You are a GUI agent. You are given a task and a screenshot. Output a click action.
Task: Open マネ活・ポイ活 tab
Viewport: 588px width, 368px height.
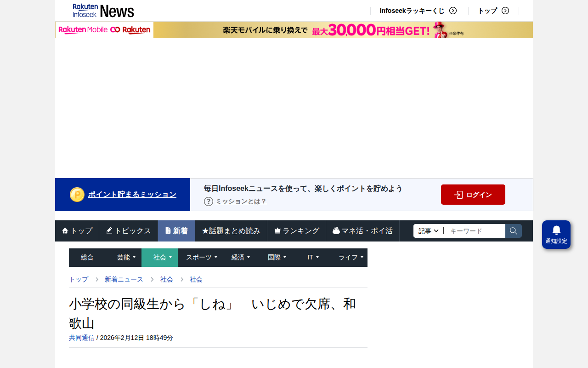(363, 231)
